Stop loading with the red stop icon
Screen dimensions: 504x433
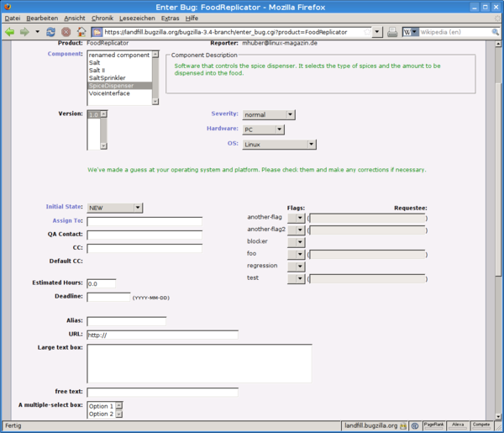[x=66, y=32]
